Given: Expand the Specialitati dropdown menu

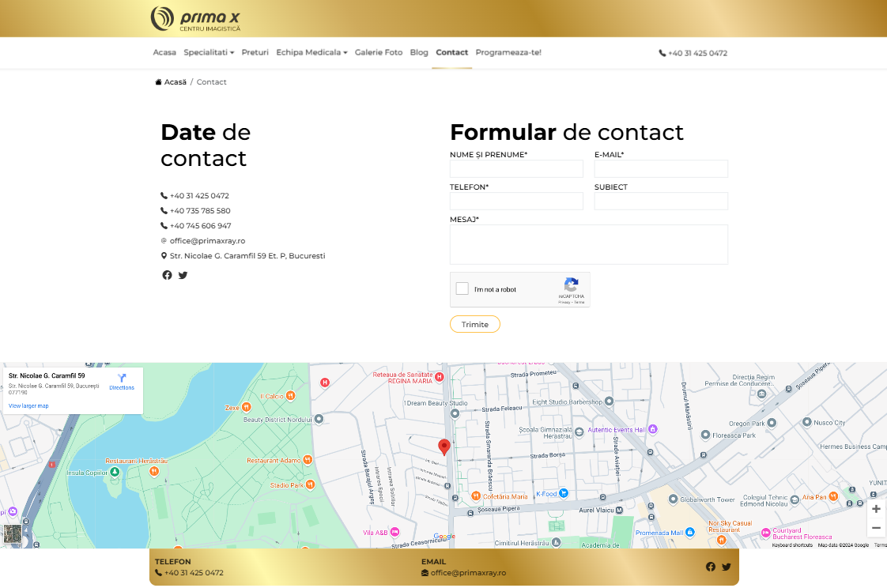Looking at the screenshot, I should [209, 53].
